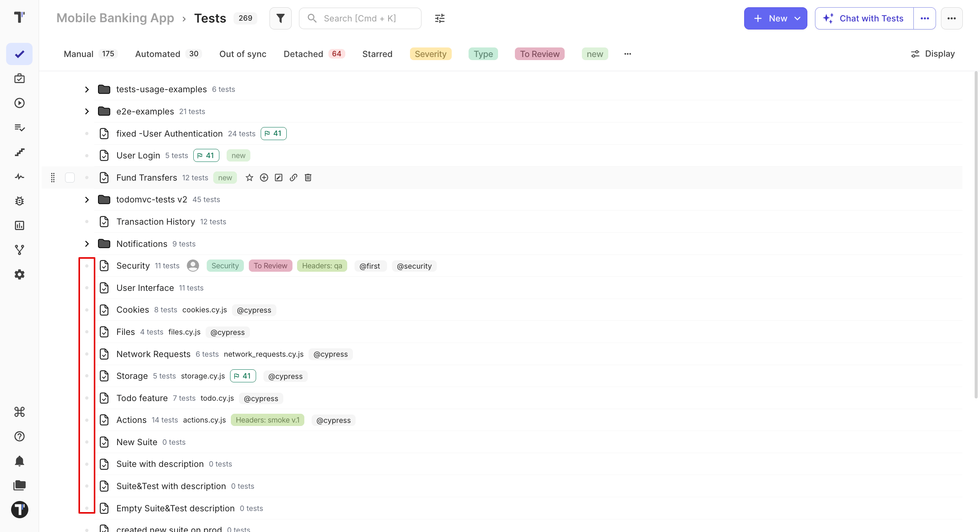The width and height of the screenshot is (980, 532).
Task: Open the Transaction History suite
Action: click(x=156, y=222)
